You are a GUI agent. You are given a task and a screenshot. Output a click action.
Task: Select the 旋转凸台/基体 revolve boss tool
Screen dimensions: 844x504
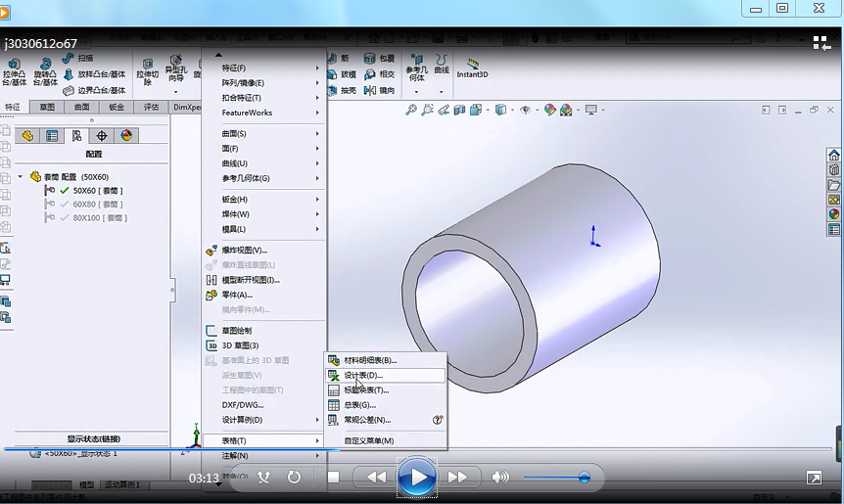tap(45, 65)
